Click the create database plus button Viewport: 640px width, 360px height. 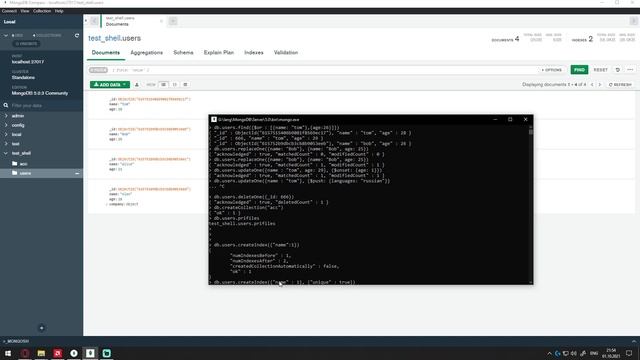[41, 328]
